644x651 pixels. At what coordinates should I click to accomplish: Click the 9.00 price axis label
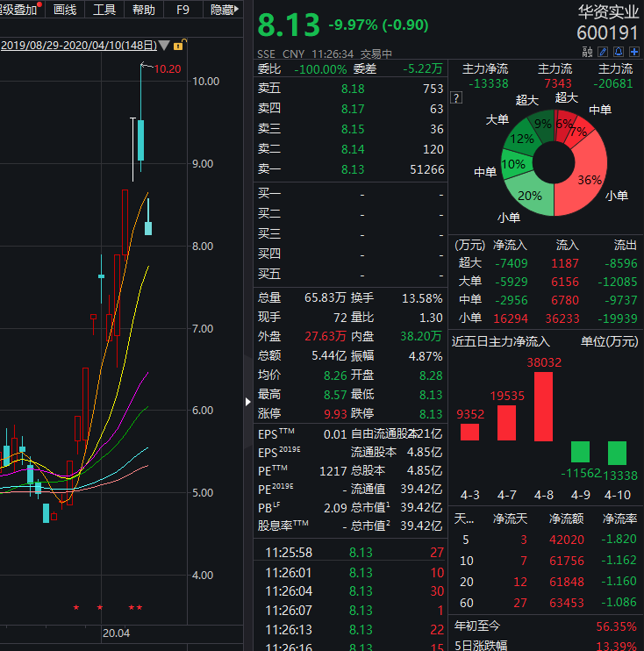tap(203, 163)
